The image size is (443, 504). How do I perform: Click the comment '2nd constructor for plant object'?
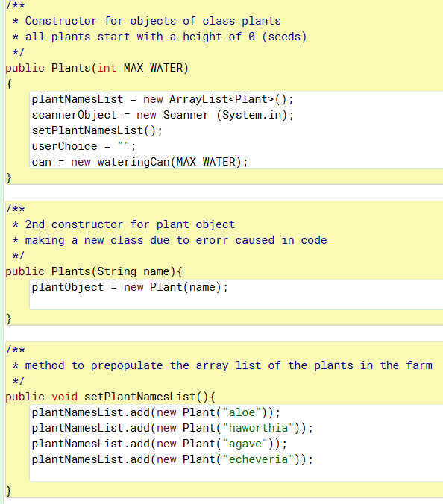coord(130,224)
